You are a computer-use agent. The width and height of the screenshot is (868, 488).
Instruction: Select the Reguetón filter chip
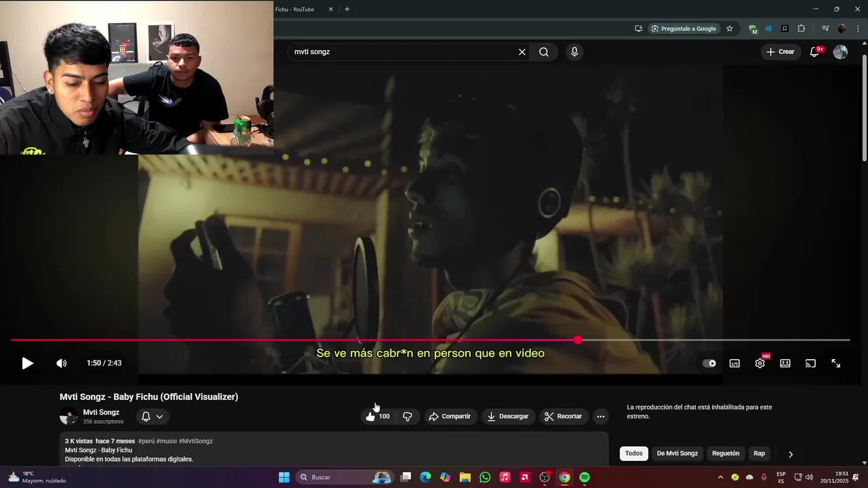[726, 453]
